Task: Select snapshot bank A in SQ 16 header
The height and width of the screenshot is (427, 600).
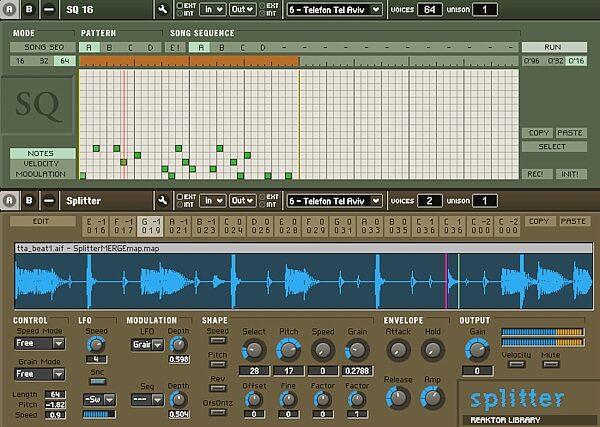Action: pyautogui.click(x=9, y=9)
